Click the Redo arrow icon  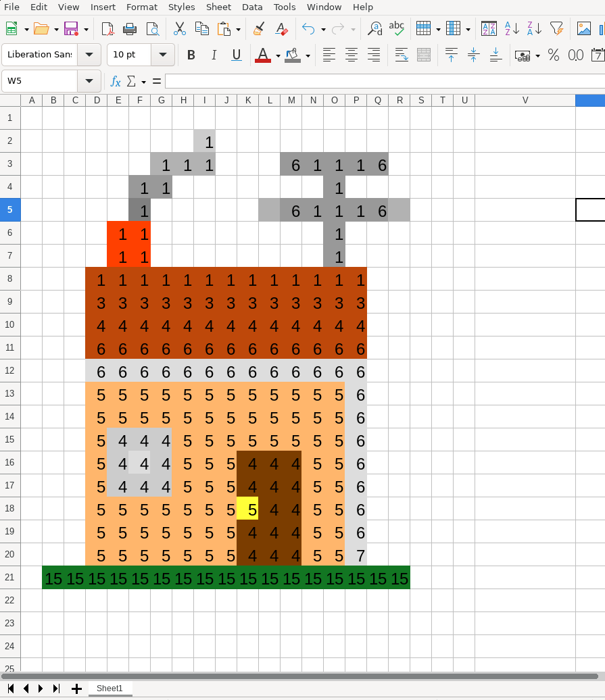pos(338,29)
